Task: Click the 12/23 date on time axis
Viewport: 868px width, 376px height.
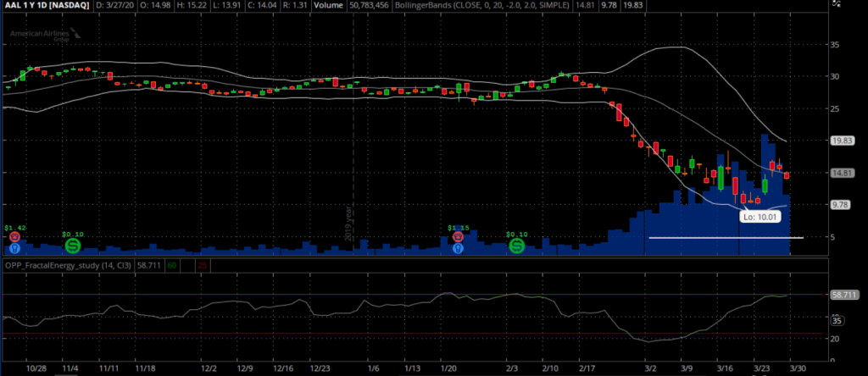Action: point(320,368)
